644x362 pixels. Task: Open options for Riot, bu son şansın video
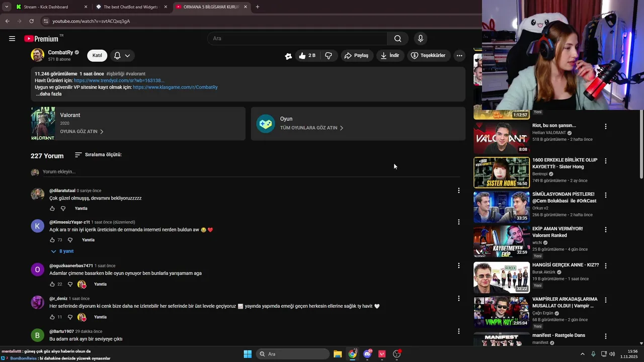pos(606,127)
